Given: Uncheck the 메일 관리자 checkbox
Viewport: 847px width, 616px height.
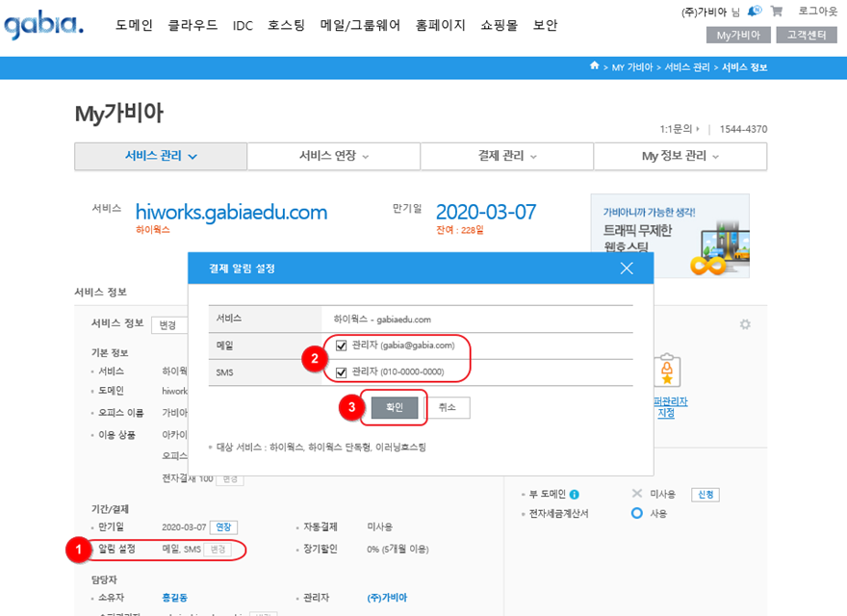Looking at the screenshot, I should point(342,345).
